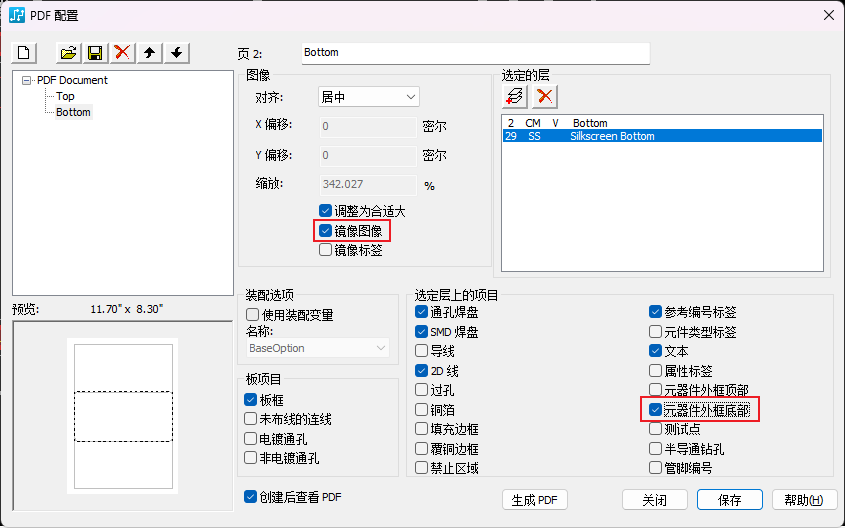845x528 pixels.
Task: Click the save floppy disk icon
Action: pos(95,53)
